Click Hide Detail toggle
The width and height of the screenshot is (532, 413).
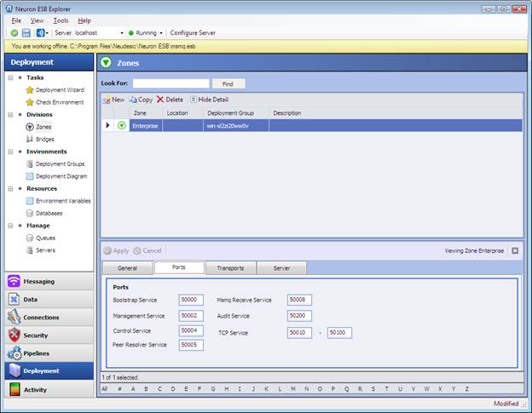click(x=209, y=100)
